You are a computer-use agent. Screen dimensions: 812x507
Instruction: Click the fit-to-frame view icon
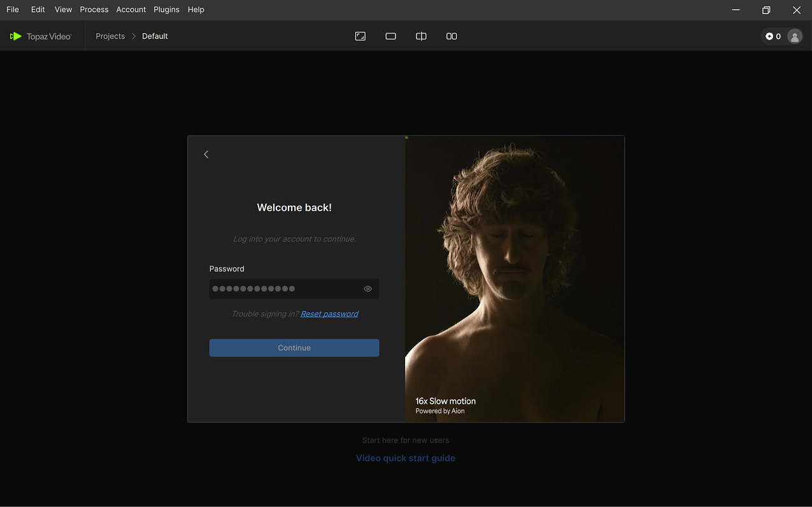pos(360,36)
